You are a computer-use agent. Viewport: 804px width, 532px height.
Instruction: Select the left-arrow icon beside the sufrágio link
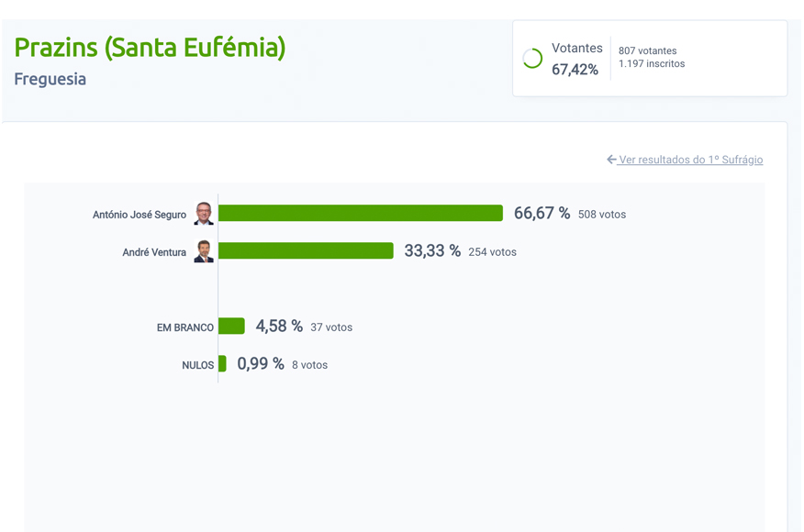(x=611, y=160)
